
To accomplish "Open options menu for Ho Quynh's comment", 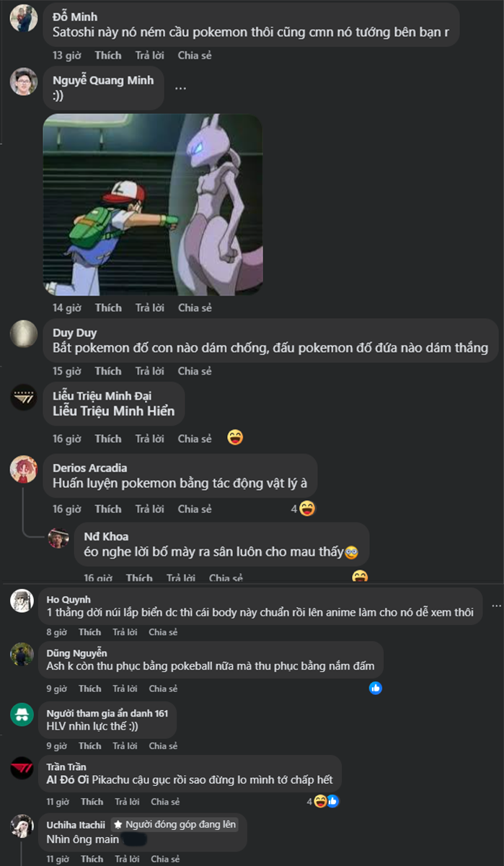I will point(494,605).
